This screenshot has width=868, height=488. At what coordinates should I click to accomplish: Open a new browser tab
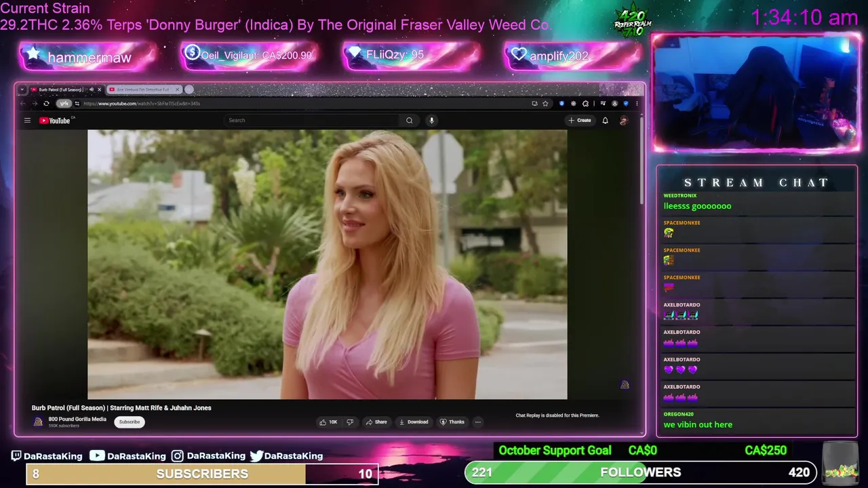tap(189, 89)
